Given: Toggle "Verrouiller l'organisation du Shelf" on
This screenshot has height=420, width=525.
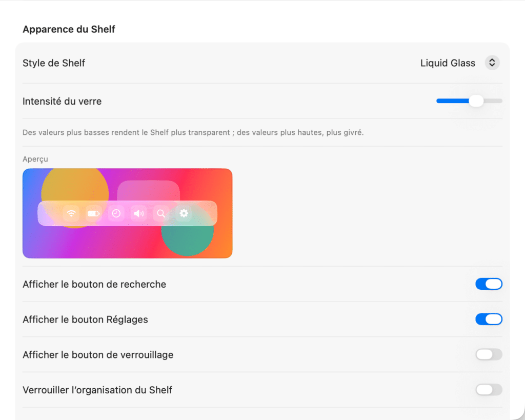Looking at the screenshot, I should [489, 390].
